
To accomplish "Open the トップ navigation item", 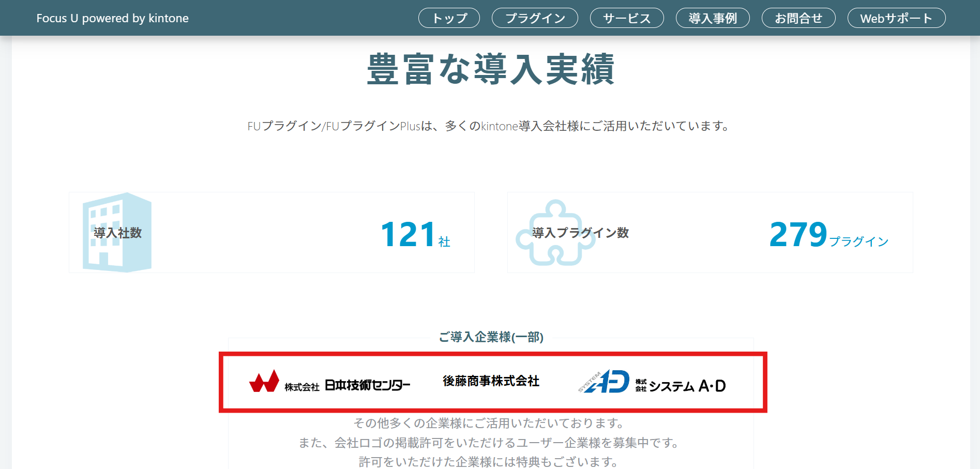I will click(x=449, y=18).
